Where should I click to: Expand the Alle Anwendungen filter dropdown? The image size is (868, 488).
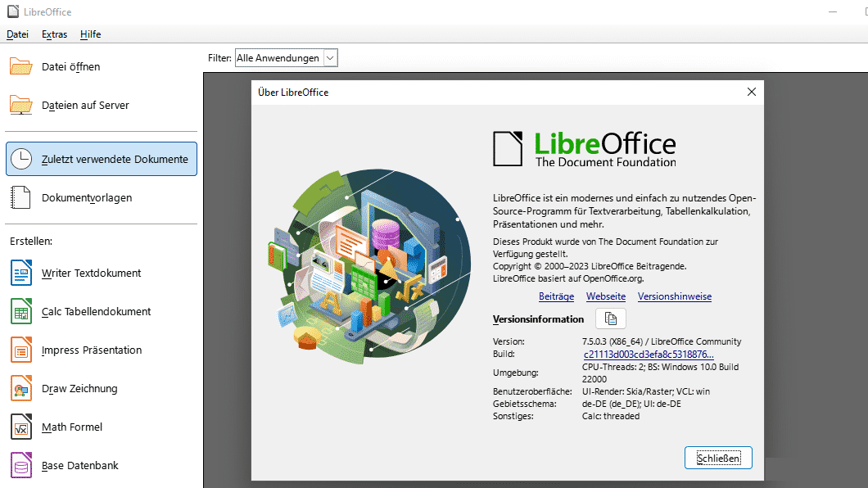[327, 57]
